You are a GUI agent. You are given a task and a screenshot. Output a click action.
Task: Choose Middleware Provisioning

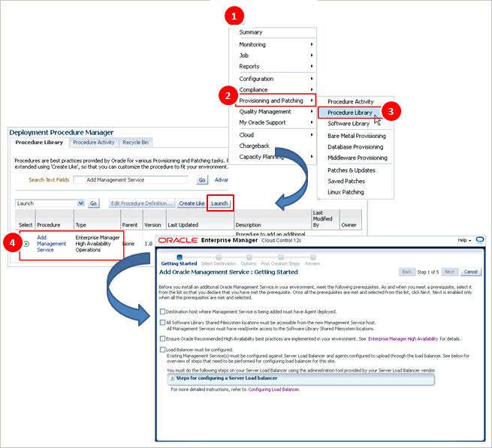pos(358,158)
